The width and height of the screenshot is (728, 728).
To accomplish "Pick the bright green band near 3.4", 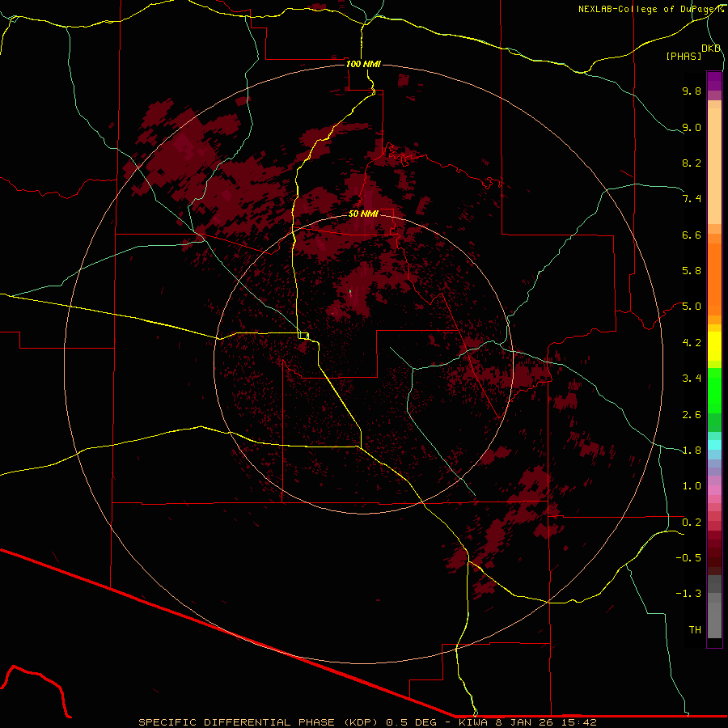I will (x=714, y=390).
